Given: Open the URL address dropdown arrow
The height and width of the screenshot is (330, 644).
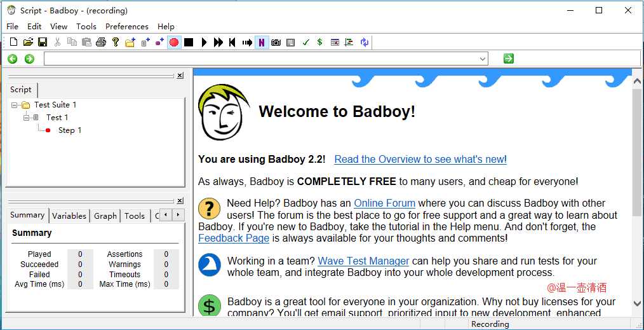Looking at the screenshot, I should (x=483, y=58).
